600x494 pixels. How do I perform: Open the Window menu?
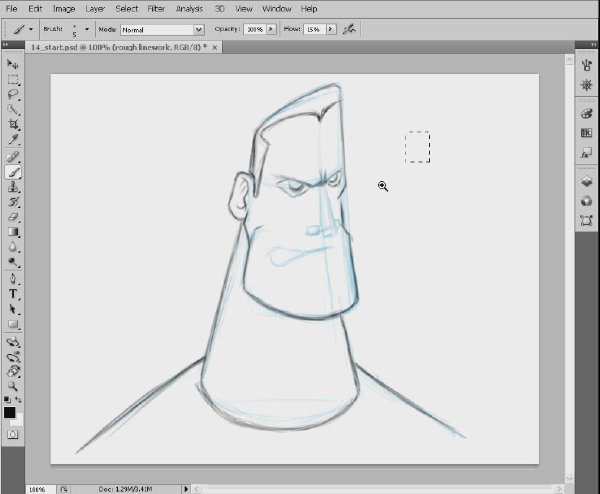(277, 8)
